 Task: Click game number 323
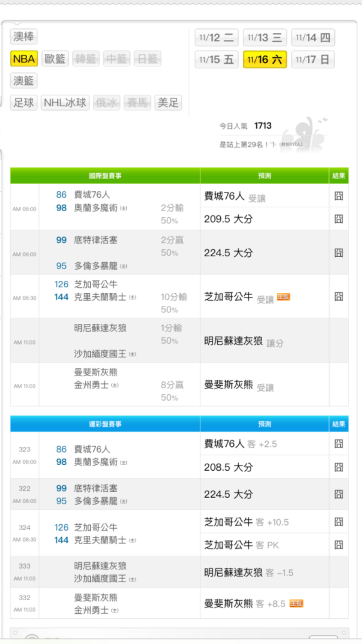click(24, 450)
